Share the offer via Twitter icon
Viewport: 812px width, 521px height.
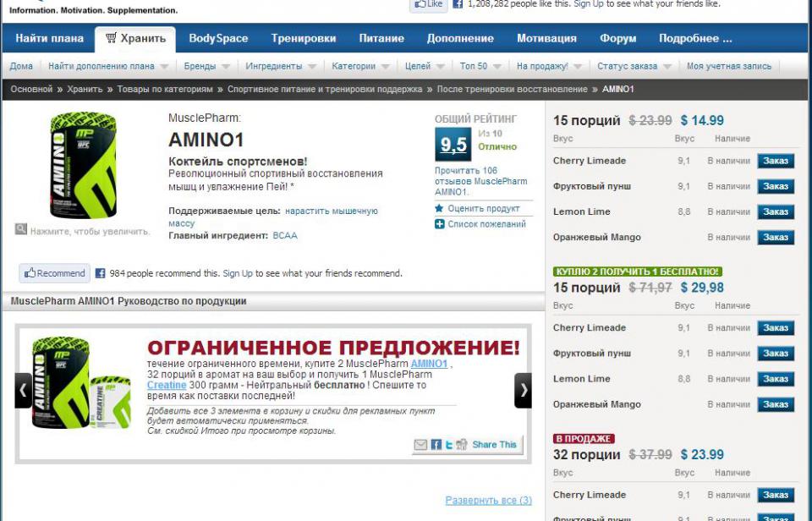pos(449,445)
